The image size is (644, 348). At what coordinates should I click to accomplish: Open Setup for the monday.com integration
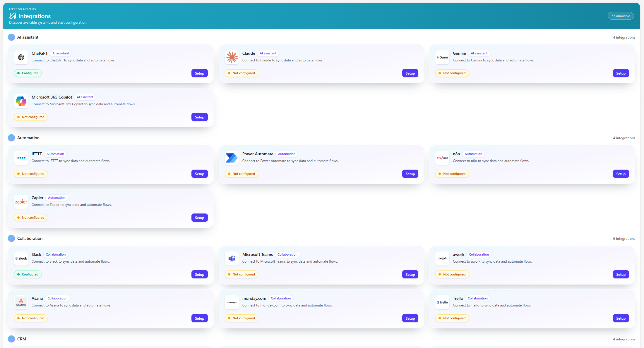(410, 318)
